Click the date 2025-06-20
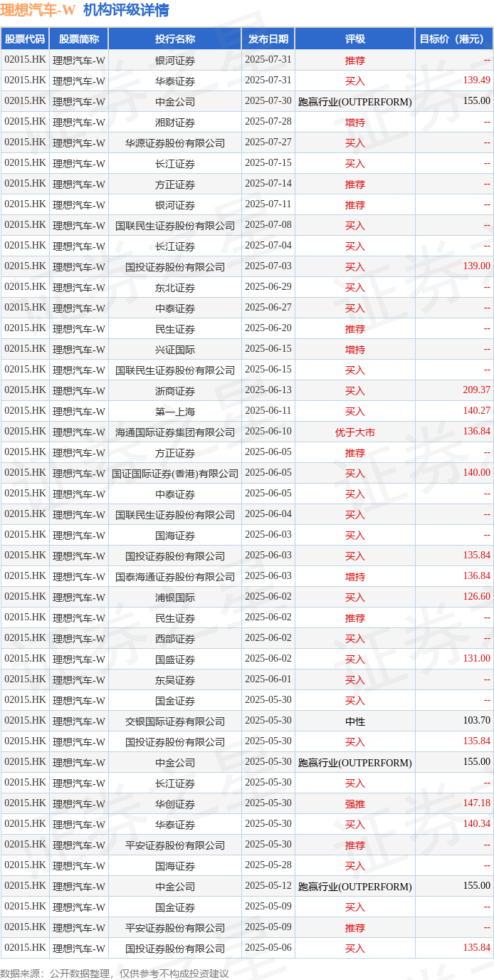This screenshot has height=980, width=494. (268, 328)
